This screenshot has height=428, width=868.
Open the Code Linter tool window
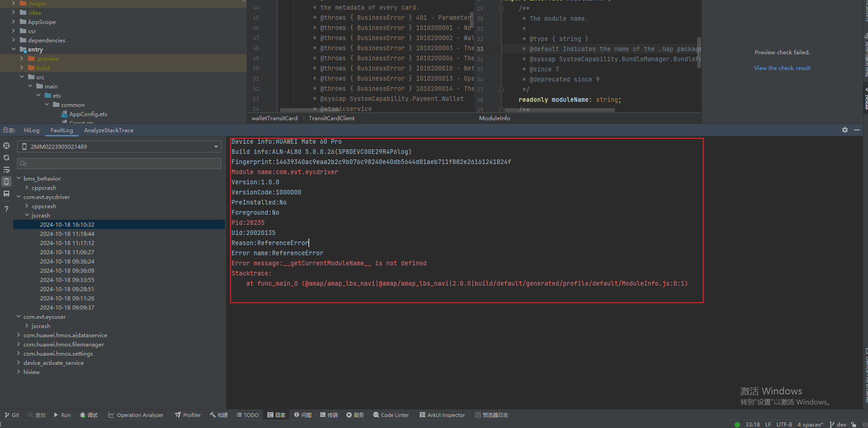click(x=391, y=415)
